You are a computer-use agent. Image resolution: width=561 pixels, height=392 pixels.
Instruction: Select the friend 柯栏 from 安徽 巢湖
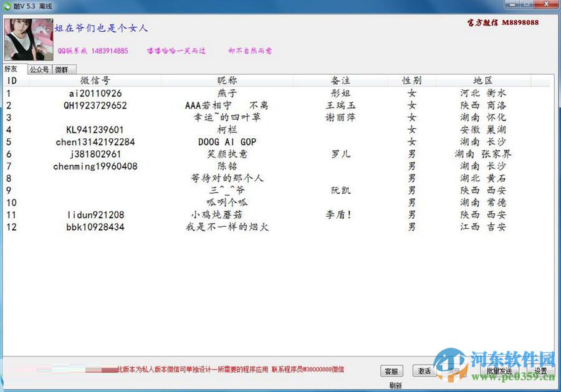tap(249, 130)
